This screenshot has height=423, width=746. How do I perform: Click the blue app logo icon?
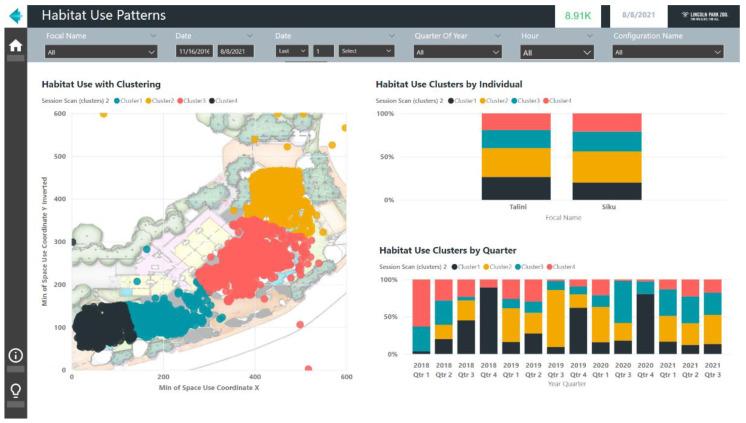pos(15,16)
